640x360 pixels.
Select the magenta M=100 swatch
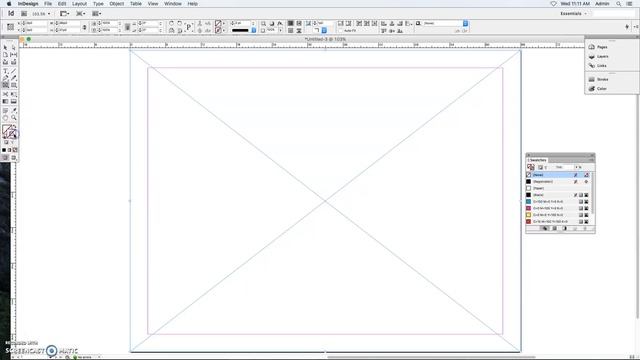pyautogui.click(x=558, y=208)
